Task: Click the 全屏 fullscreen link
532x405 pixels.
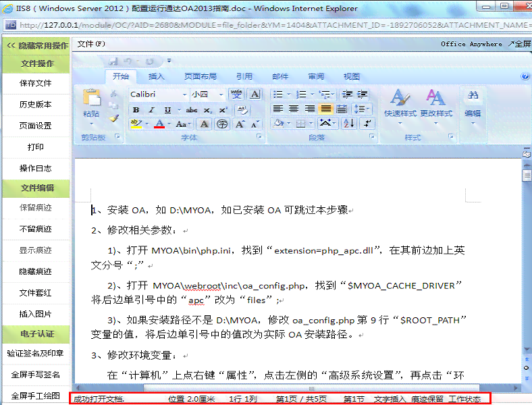Action: [x=519, y=44]
